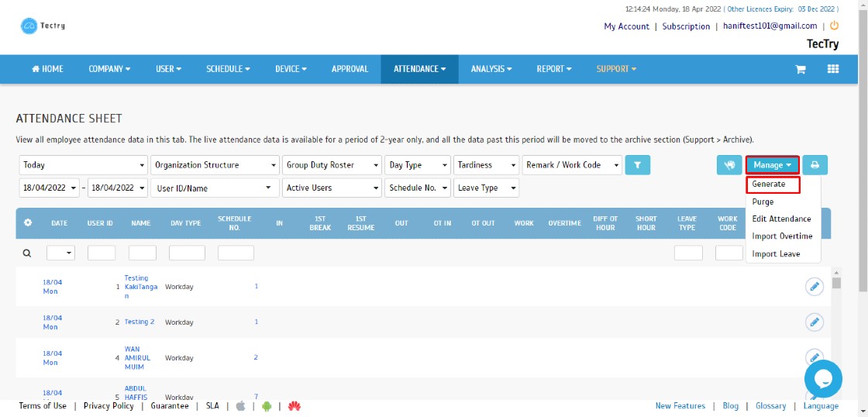This screenshot has width=868, height=417.
Task: Open the Tardiness dropdown
Action: point(487,165)
